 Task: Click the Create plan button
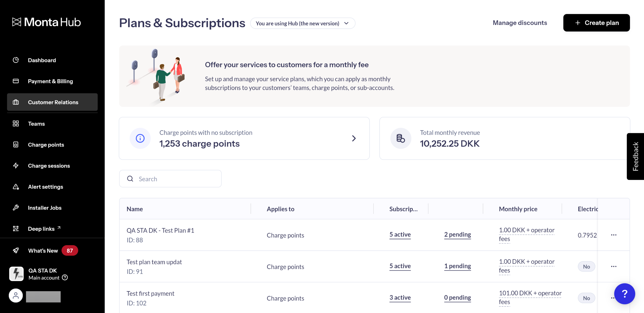[x=596, y=23]
